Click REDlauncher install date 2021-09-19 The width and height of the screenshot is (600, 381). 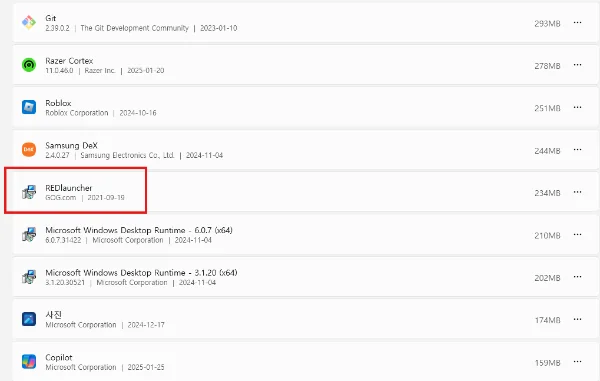pos(106,198)
